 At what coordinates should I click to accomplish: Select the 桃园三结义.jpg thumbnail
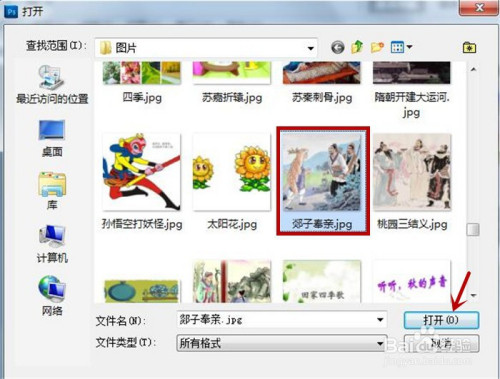[x=412, y=172]
